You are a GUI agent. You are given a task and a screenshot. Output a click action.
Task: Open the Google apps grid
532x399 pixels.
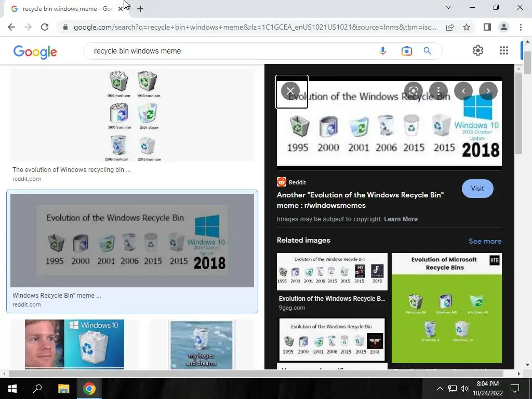[504, 50]
